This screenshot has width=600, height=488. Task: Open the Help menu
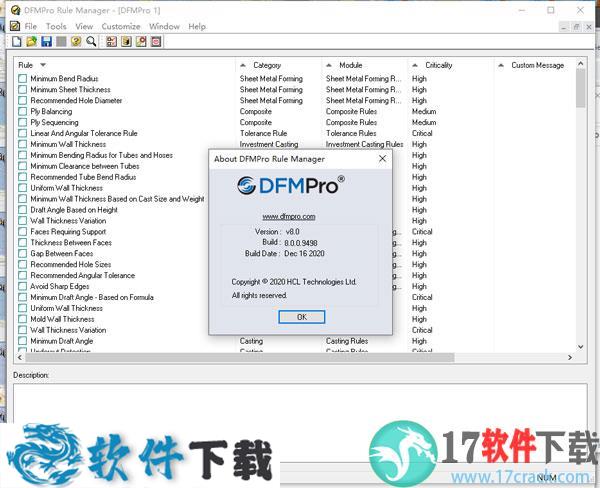coord(197,26)
